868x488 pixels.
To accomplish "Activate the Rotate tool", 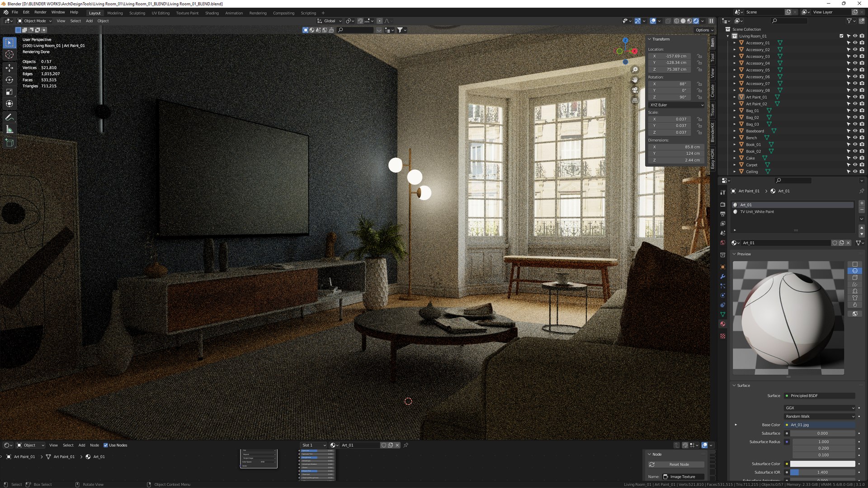I will tap(9, 80).
